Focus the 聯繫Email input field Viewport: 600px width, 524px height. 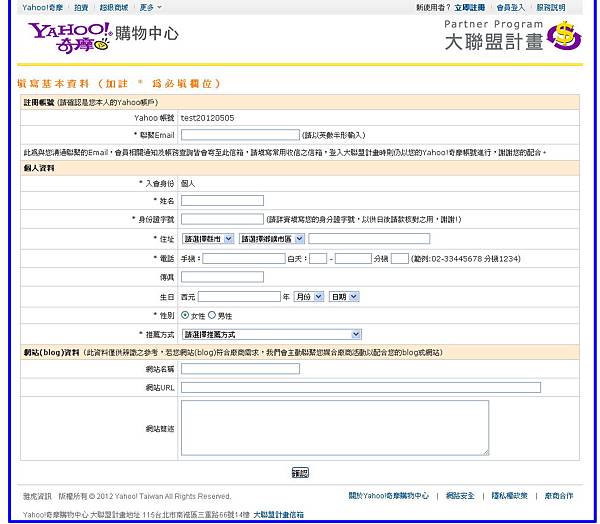click(240, 135)
